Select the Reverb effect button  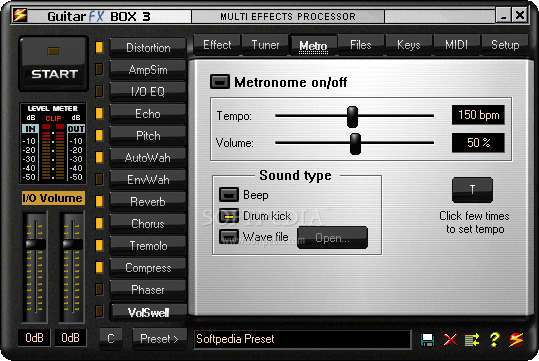point(148,201)
